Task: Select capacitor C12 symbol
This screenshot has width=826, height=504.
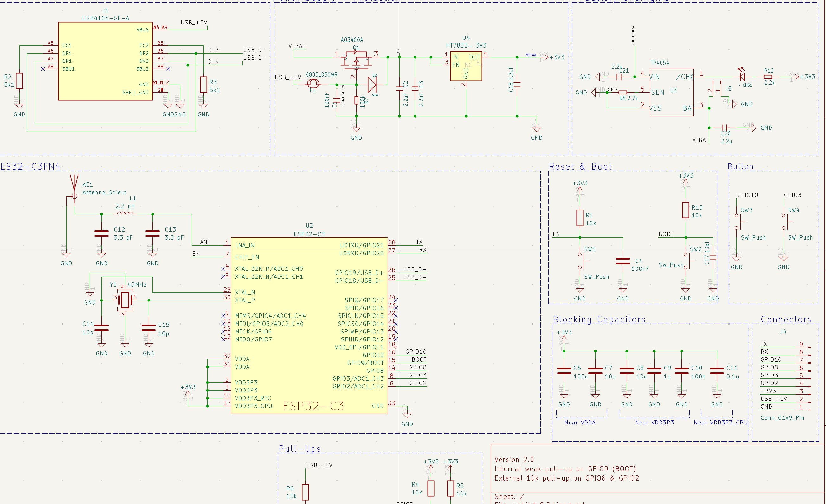Action: tap(101, 234)
